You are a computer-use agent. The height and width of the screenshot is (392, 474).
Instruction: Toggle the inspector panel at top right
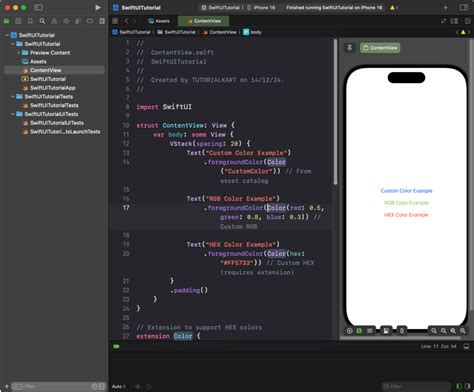[x=464, y=7]
